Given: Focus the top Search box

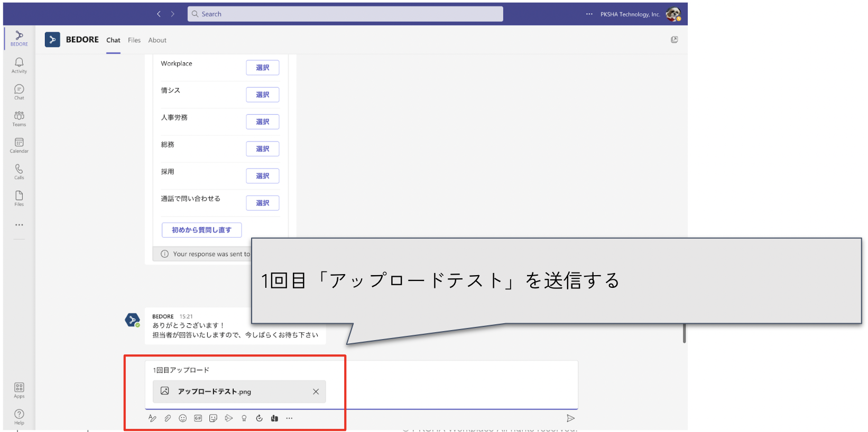Looking at the screenshot, I should click(345, 14).
